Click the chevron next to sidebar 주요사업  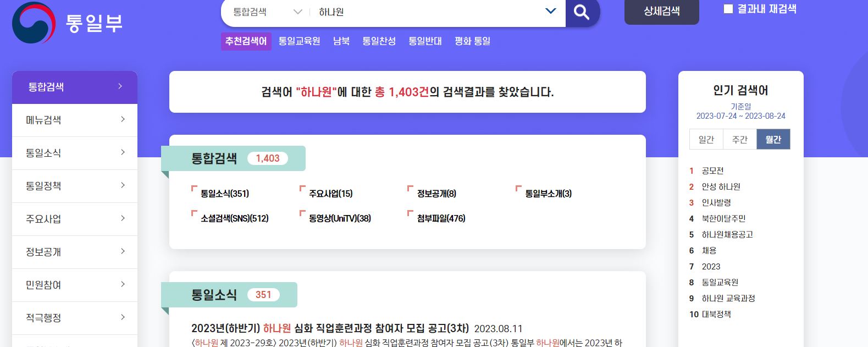123,218
